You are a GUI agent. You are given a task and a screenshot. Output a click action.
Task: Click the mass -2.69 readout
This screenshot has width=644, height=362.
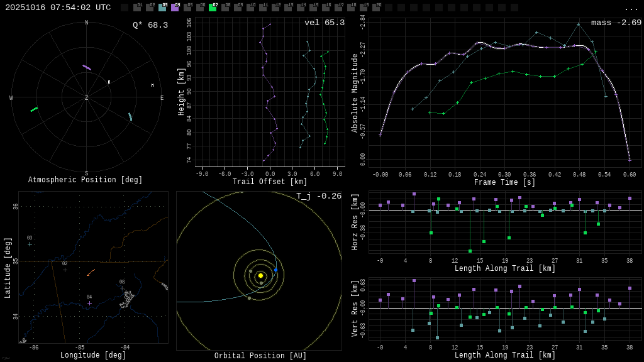pos(616,23)
